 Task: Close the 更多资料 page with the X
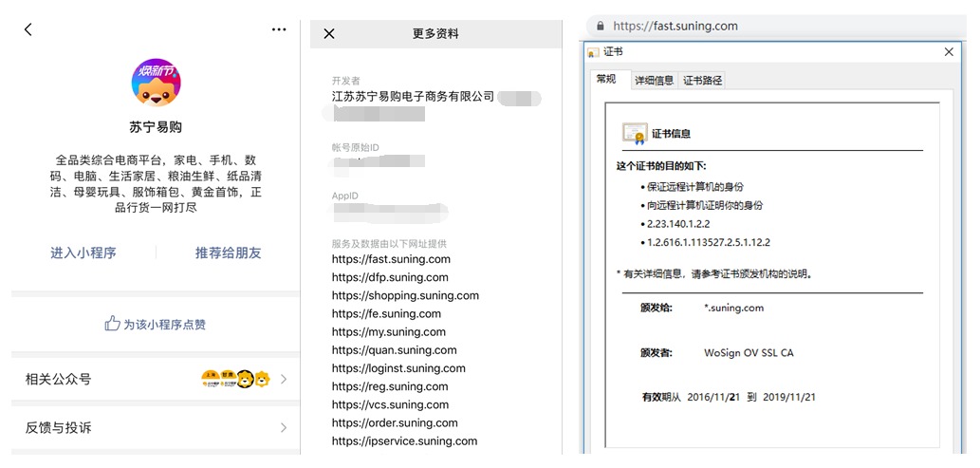click(x=329, y=34)
